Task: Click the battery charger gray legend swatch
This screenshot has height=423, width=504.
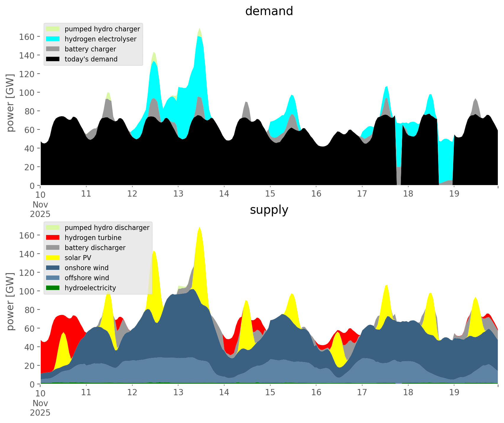Action: [x=53, y=49]
